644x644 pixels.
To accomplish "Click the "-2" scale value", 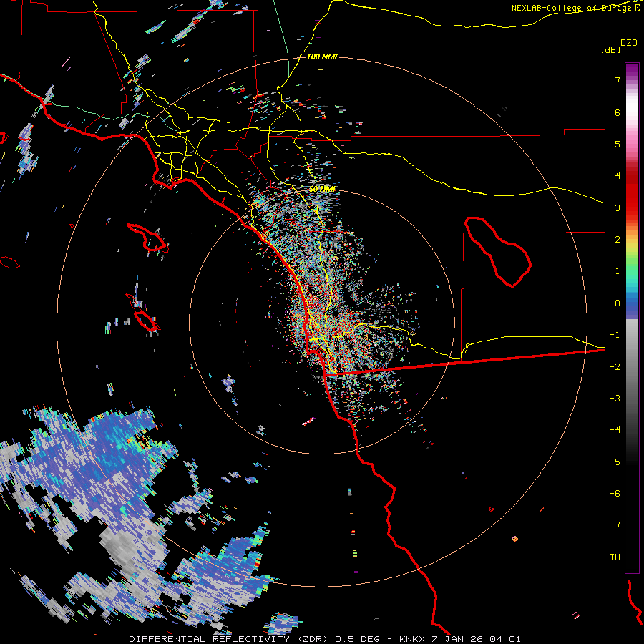I will (615, 367).
